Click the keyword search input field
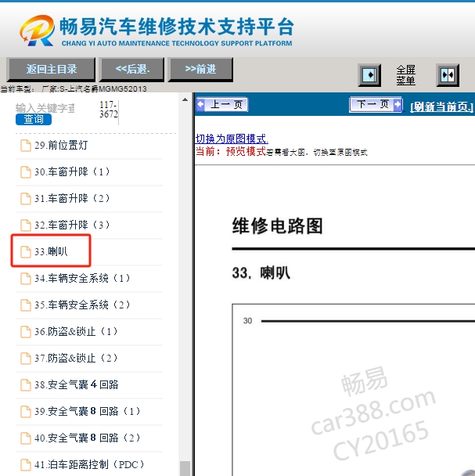475x476 pixels. 45,108
